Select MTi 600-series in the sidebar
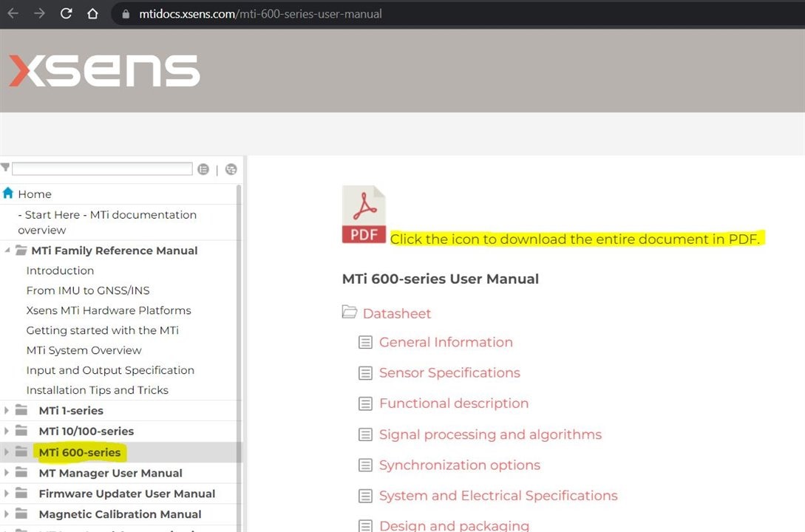 click(x=80, y=452)
